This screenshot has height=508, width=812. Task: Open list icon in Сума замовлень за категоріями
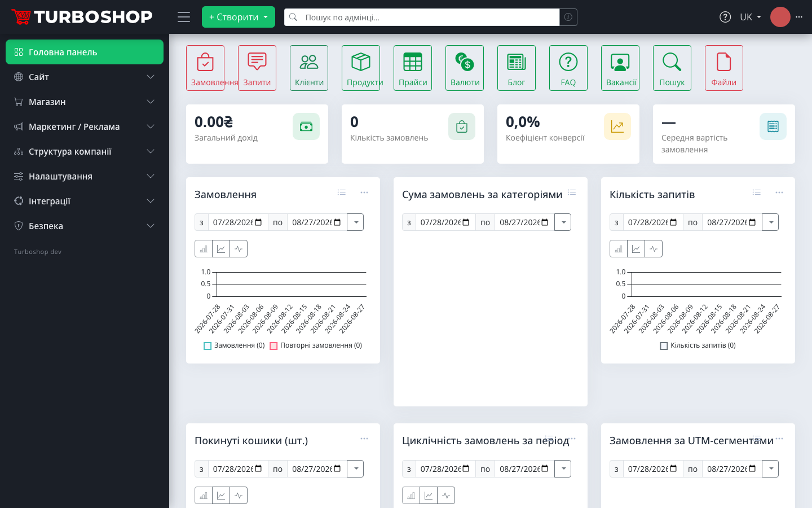tap(572, 192)
